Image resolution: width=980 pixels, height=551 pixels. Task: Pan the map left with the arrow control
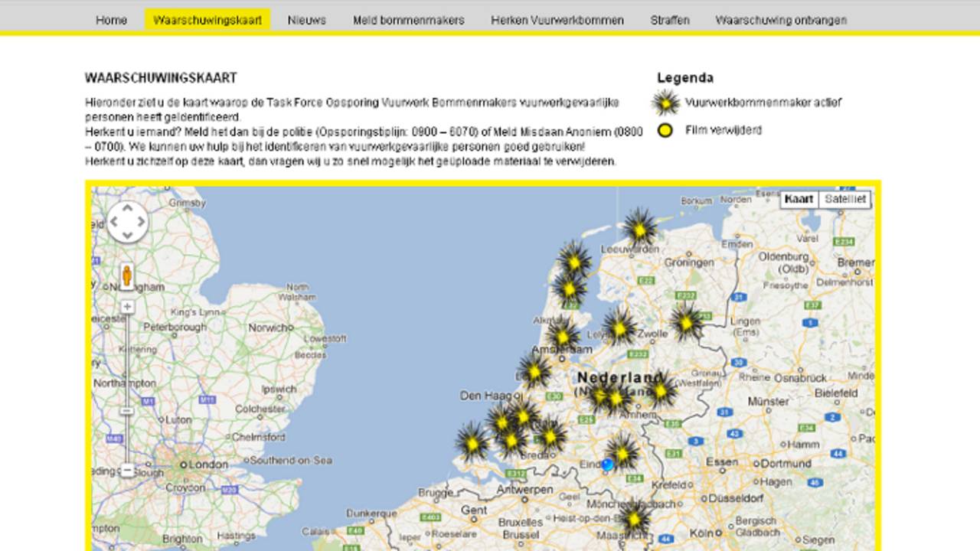coord(114,223)
